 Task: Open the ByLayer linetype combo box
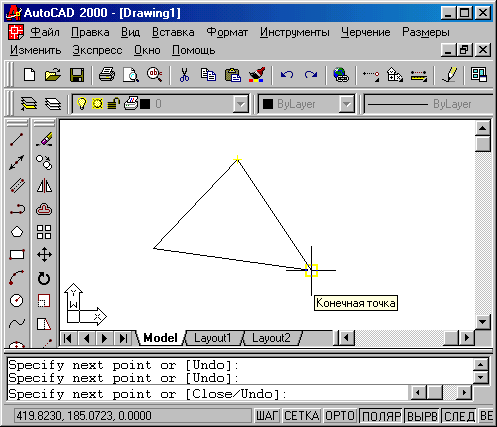point(428,104)
